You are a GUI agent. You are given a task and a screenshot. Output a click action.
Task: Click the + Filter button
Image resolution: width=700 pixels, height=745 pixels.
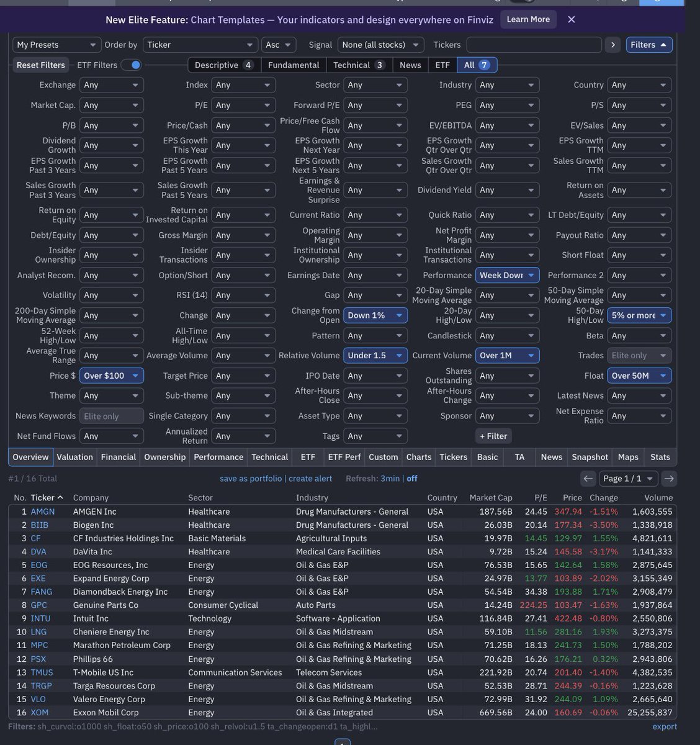tap(493, 436)
